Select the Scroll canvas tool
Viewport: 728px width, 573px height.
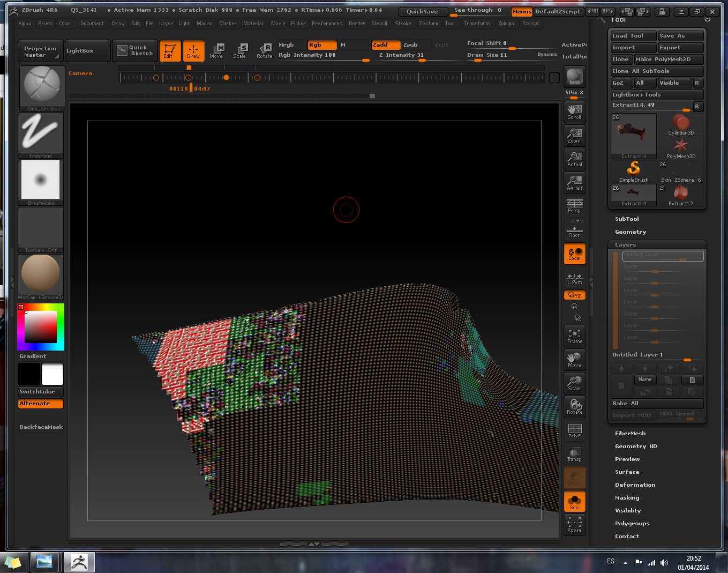574,111
